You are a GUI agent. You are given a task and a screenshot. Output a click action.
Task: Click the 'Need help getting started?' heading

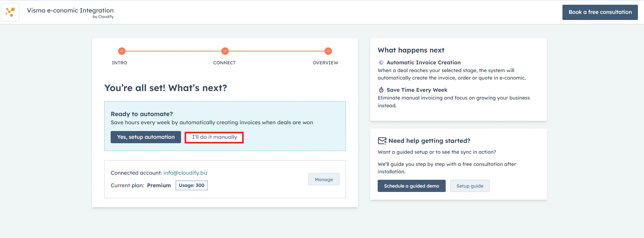(x=429, y=141)
